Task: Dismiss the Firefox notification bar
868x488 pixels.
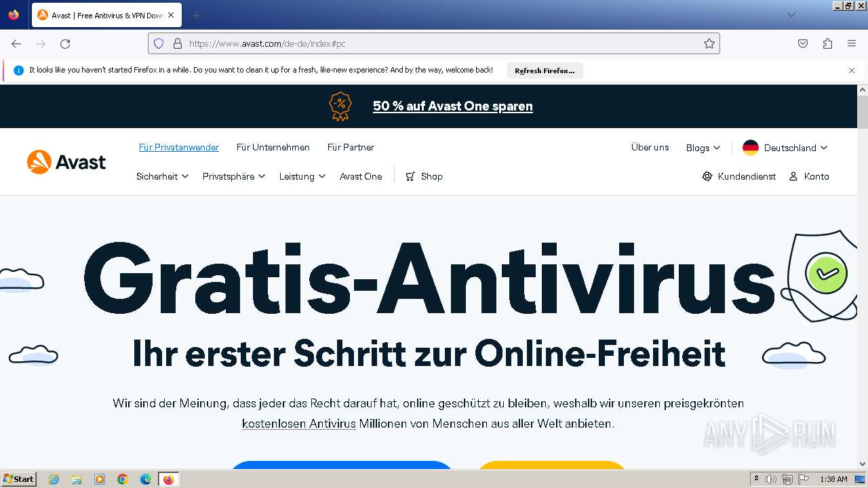Action: pos(852,70)
